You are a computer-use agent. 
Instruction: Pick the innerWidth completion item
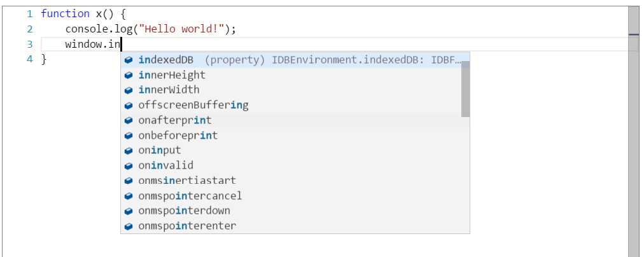[x=291, y=90]
